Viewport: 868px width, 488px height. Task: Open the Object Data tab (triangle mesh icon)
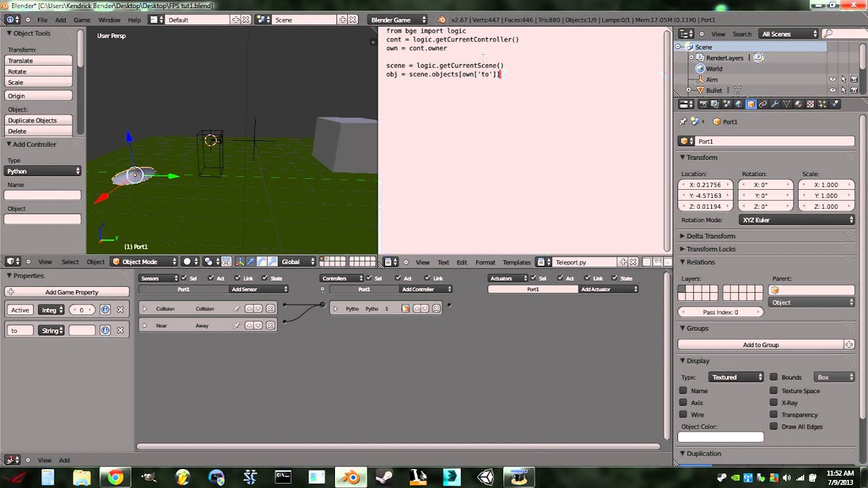[787, 104]
